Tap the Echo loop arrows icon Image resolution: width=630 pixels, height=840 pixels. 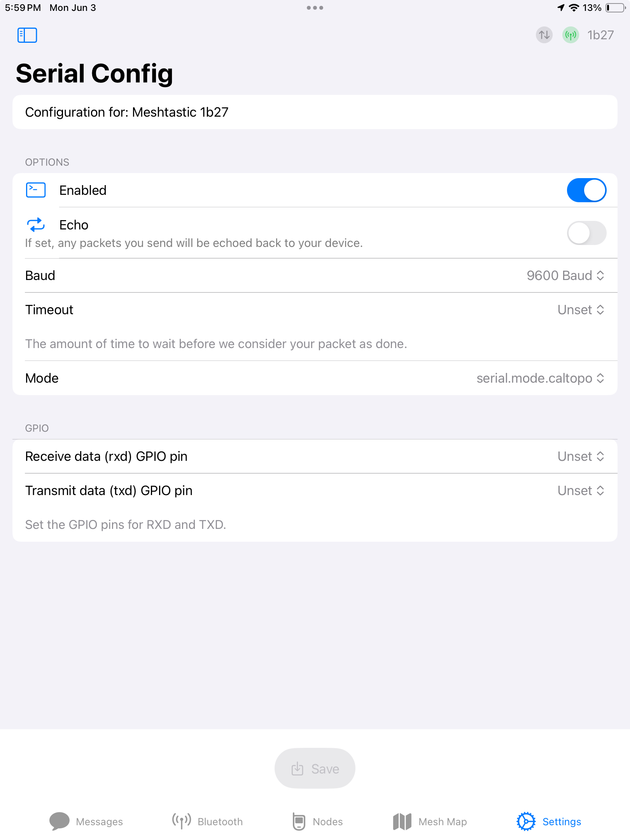(x=36, y=225)
